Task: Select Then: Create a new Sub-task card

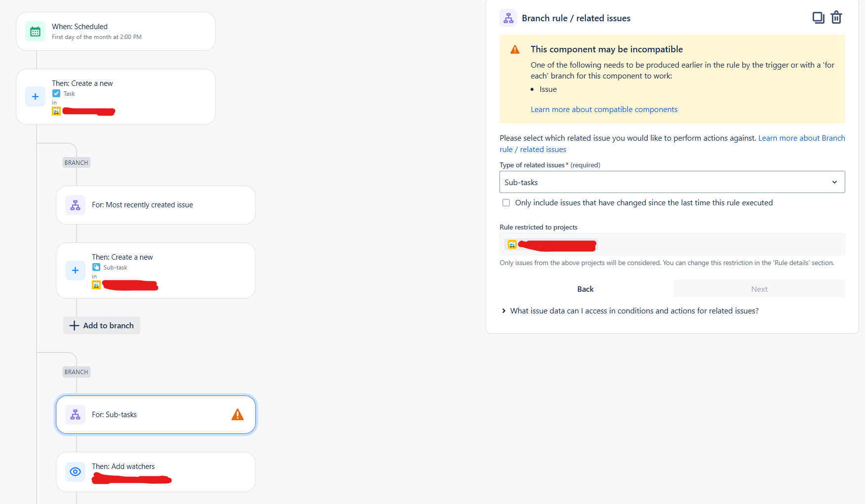Action: (x=156, y=271)
